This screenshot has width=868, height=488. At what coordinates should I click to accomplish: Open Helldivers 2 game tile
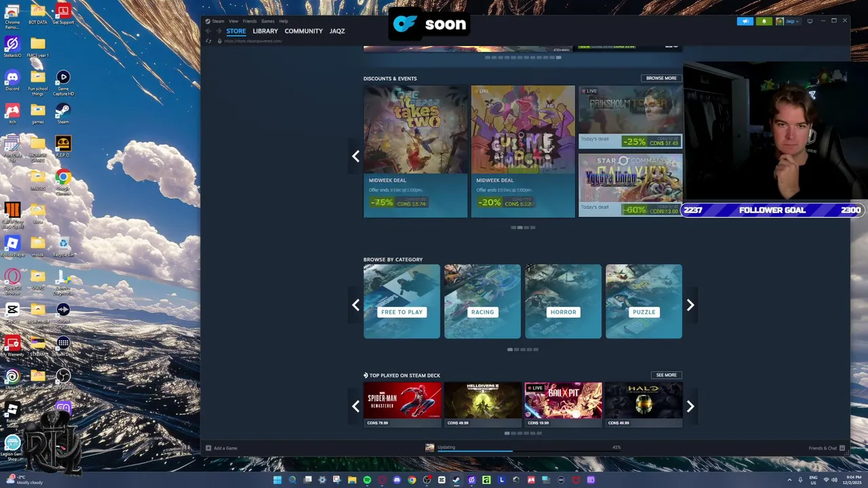[483, 405]
